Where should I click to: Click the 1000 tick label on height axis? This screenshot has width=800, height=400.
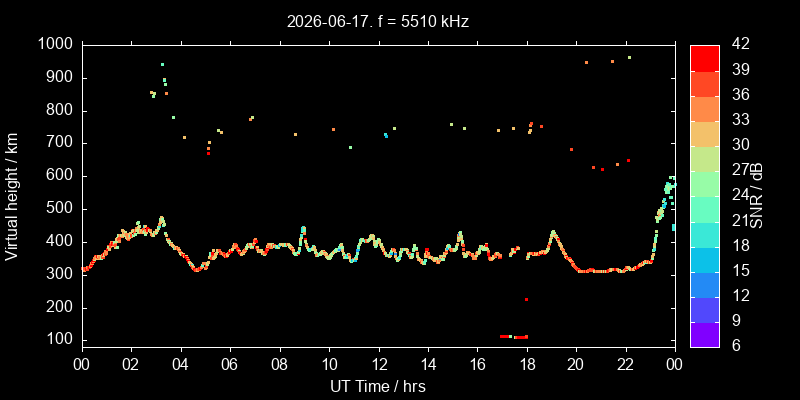pyautogui.click(x=55, y=45)
